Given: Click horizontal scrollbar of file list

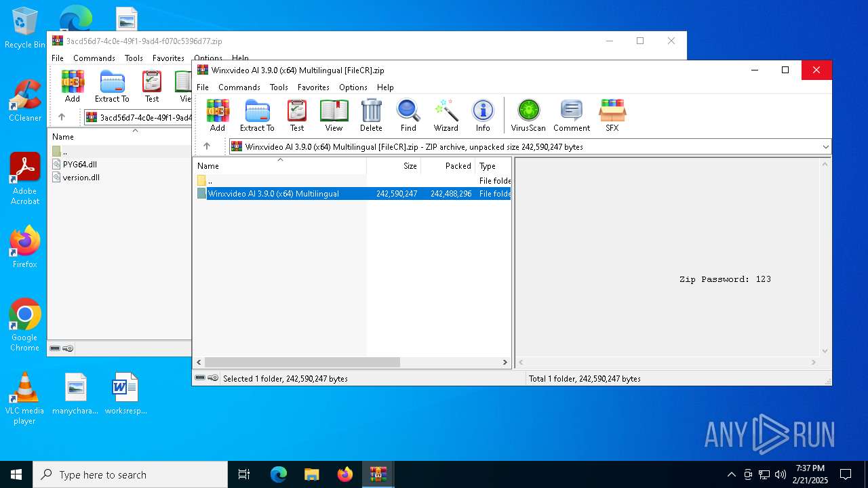Looking at the screenshot, I should [x=302, y=363].
